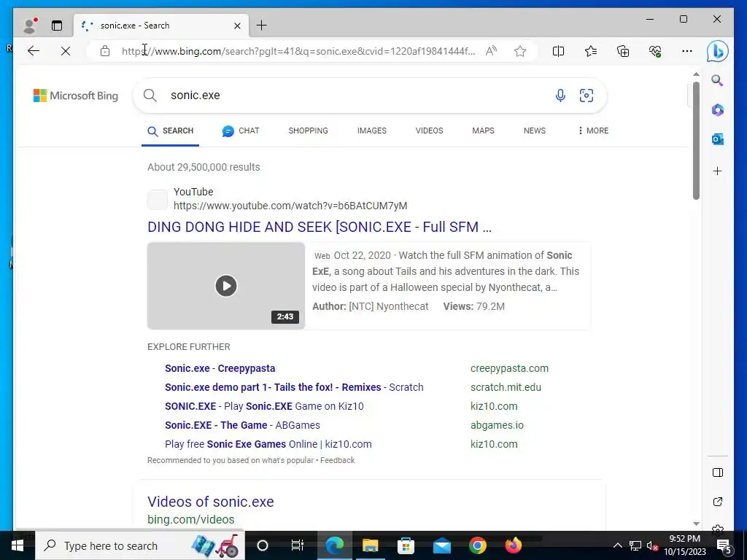Switch to the SHOPPING tab
Viewport: 747px width, 560px height.
(309, 131)
